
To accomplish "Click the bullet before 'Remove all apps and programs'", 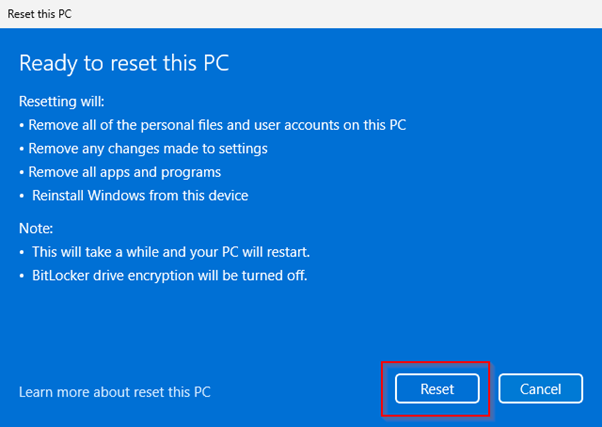I will (x=22, y=171).
